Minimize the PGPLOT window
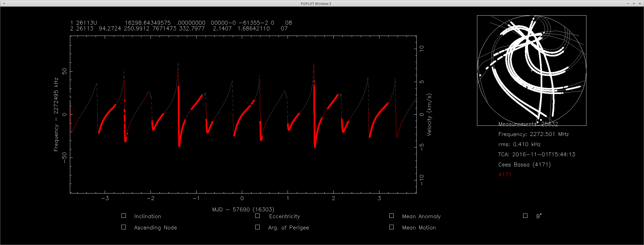The width and height of the screenshot is (644, 245). (628, 4)
